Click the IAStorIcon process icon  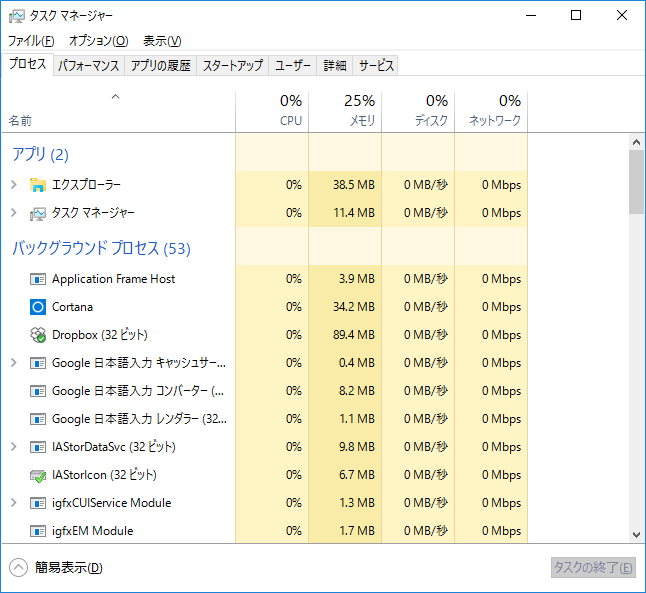(38, 475)
